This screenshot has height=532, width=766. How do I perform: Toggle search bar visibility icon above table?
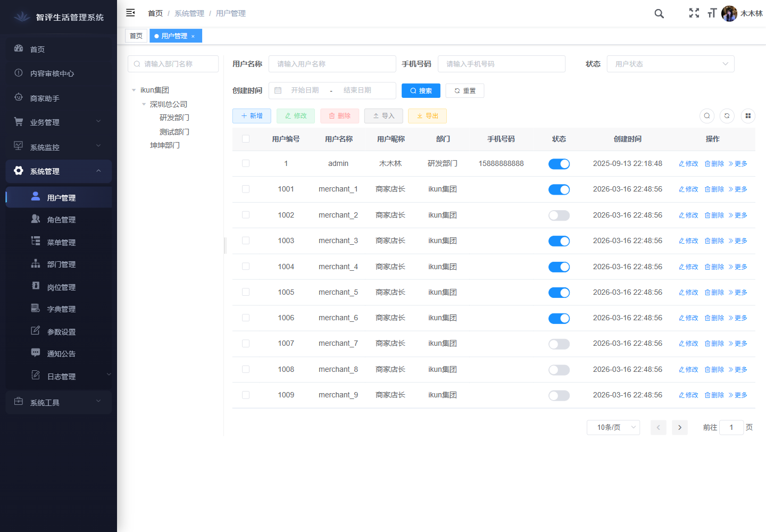pos(706,115)
